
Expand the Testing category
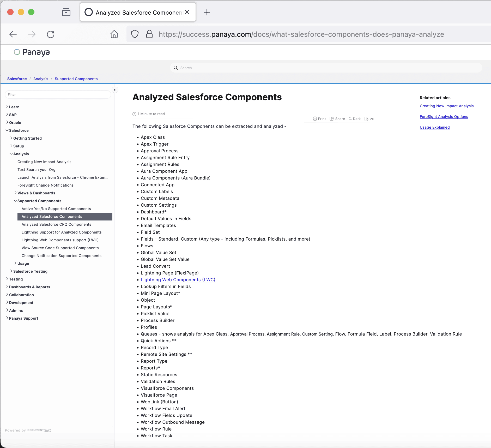coord(7,279)
